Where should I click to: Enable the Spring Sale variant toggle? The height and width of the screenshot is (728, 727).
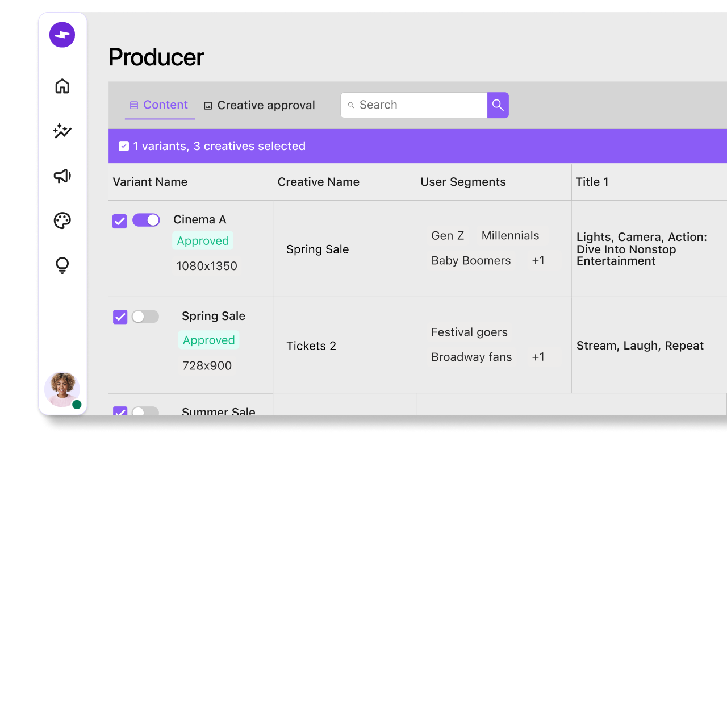pyautogui.click(x=145, y=317)
